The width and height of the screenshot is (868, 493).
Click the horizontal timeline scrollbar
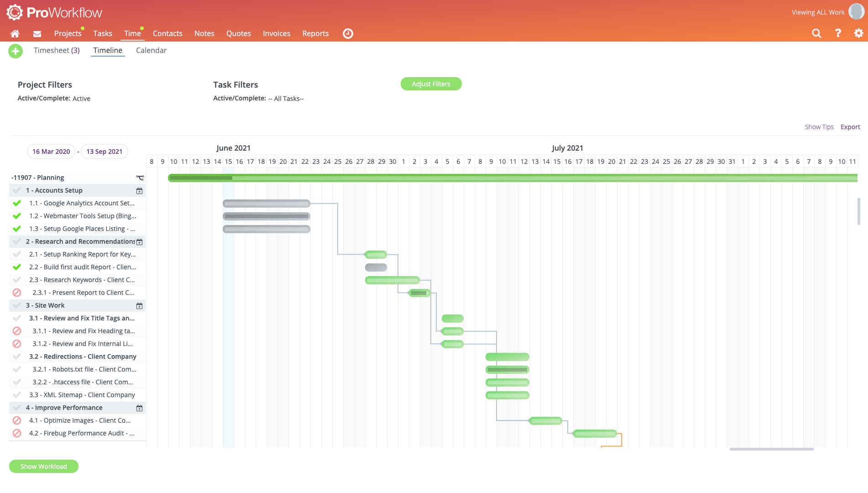[x=772, y=449]
